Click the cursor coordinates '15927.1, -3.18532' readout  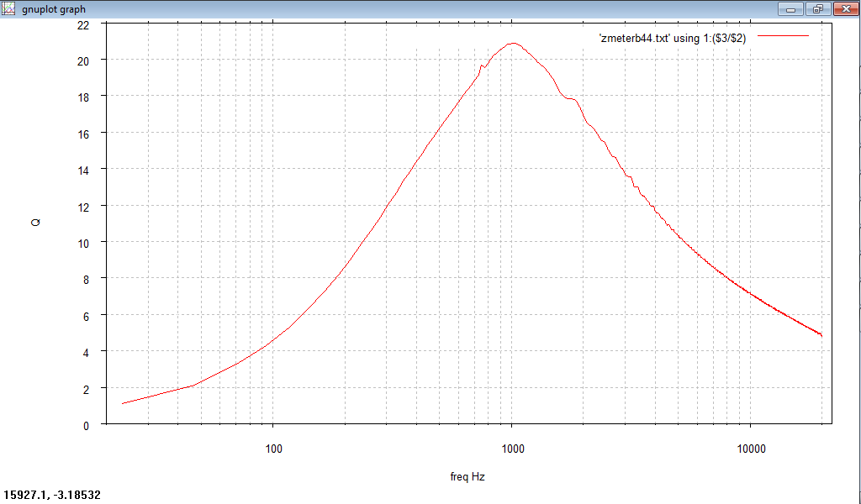pyautogui.click(x=52, y=495)
